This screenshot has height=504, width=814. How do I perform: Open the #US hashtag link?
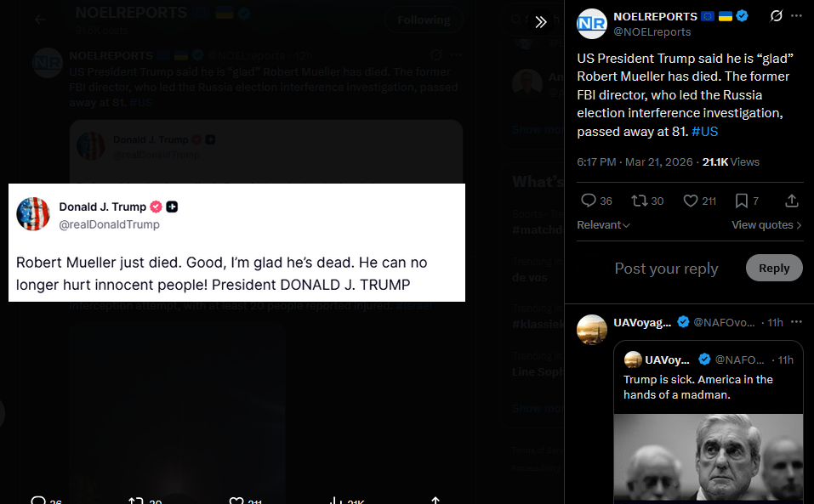tap(704, 131)
